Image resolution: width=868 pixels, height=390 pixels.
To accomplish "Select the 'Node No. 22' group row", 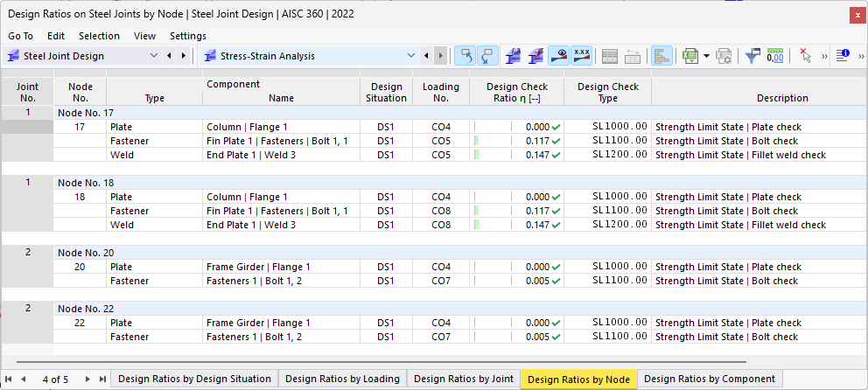I will 460,309.
